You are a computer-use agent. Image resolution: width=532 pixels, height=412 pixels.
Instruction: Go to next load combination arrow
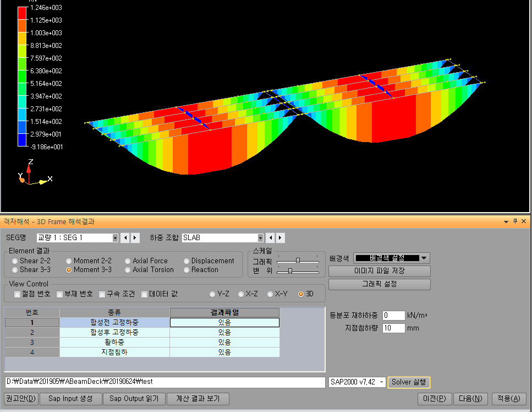(x=280, y=238)
